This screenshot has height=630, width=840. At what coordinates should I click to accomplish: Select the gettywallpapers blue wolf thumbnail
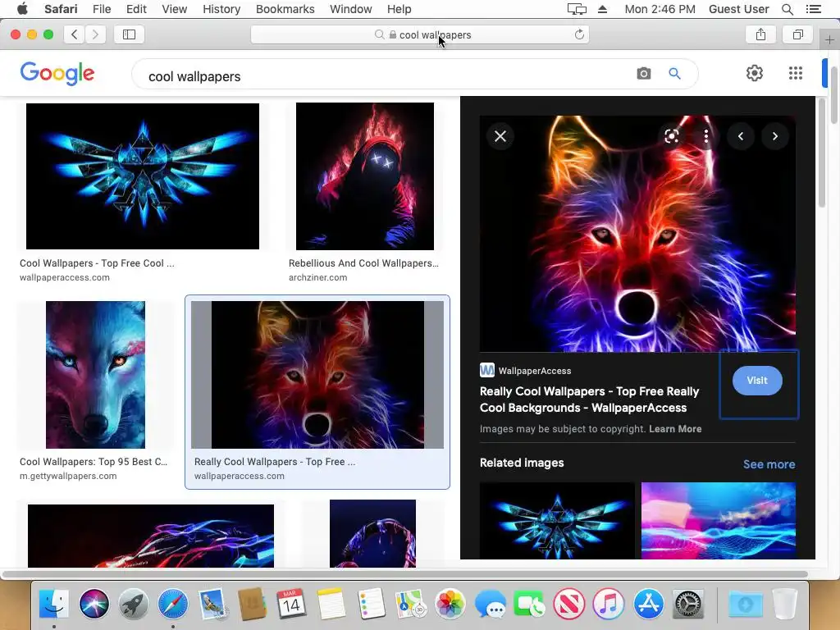[95, 374]
